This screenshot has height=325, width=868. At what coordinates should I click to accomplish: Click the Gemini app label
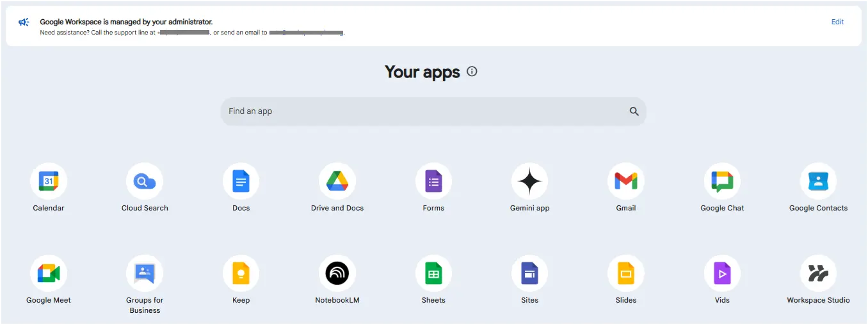tap(530, 208)
